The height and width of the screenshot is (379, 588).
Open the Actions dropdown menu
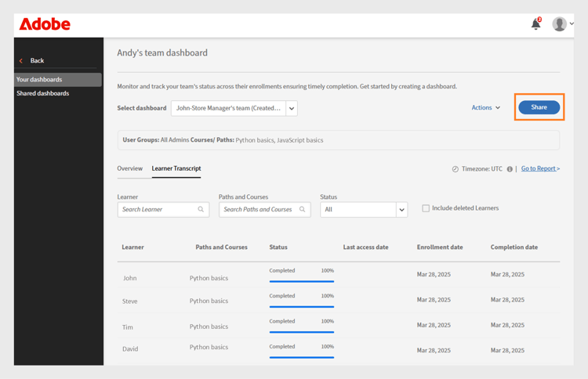[485, 107]
